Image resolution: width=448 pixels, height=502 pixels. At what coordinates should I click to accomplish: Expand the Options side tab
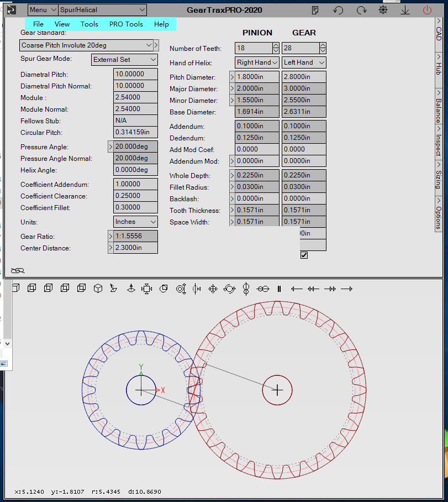pos(439,213)
